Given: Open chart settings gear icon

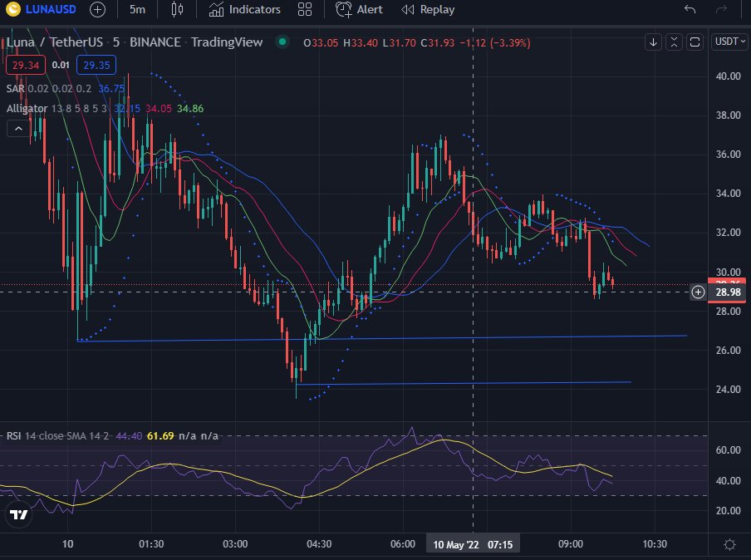Looking at the screenshot, I should 729,545.
